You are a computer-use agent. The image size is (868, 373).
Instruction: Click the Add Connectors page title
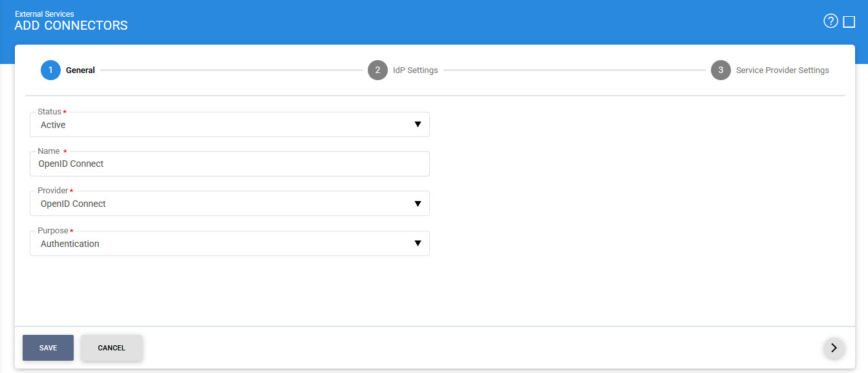tap(71, 26)
